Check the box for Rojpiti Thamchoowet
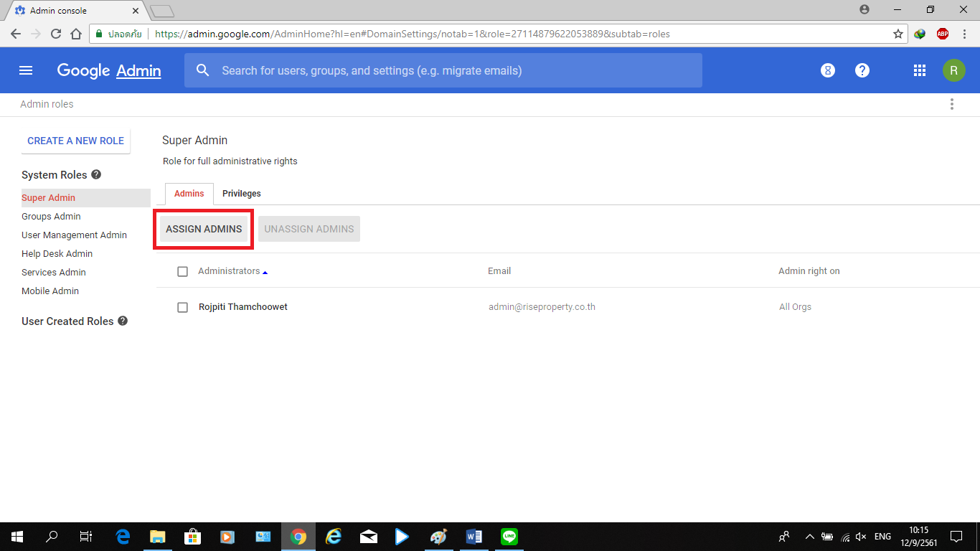 (182, 307)
